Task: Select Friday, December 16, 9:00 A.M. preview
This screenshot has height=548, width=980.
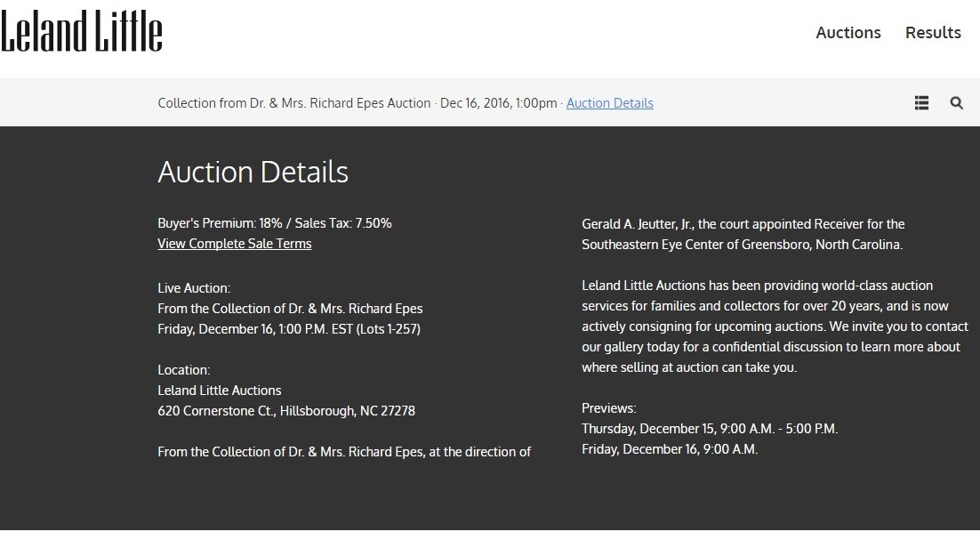Action: click(x=670, y=450)
